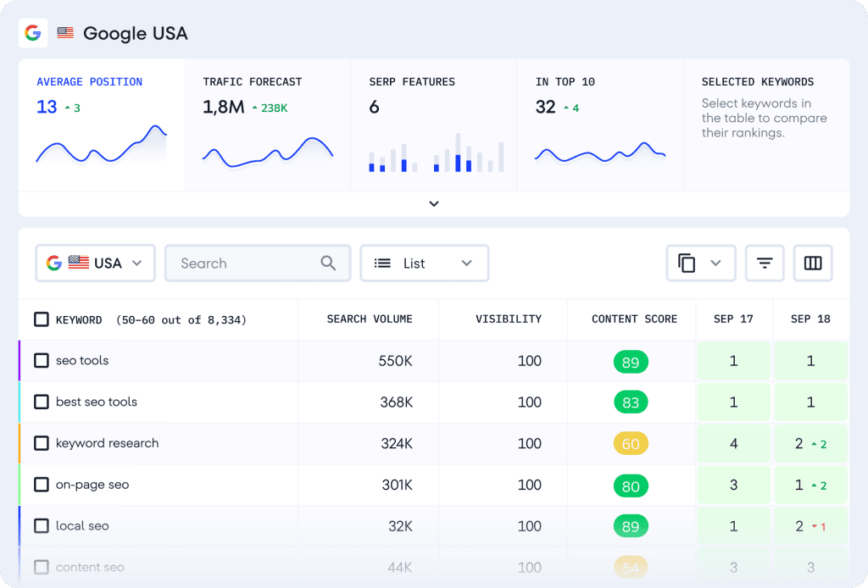Check the 'best seo tools' row checkbox
The height and width of the screenshot is (588, 868).
[x=42, y=402]
